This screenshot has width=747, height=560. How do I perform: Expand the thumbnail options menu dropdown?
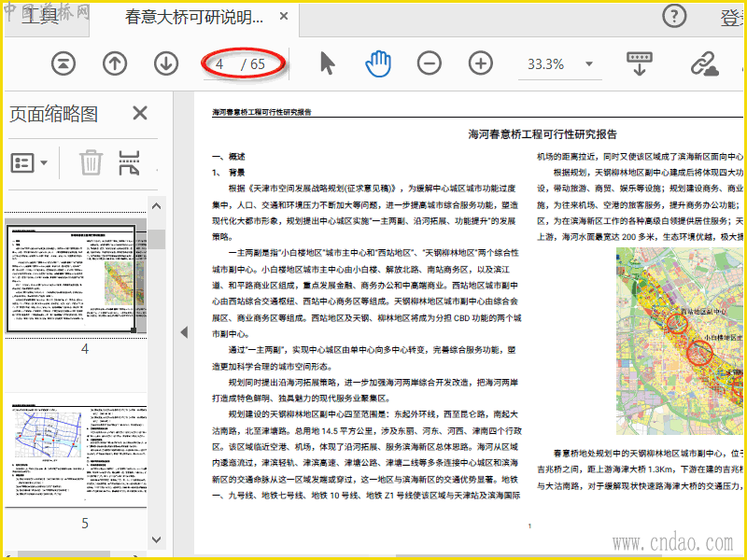pyautogui.click(x=30, y=162)
